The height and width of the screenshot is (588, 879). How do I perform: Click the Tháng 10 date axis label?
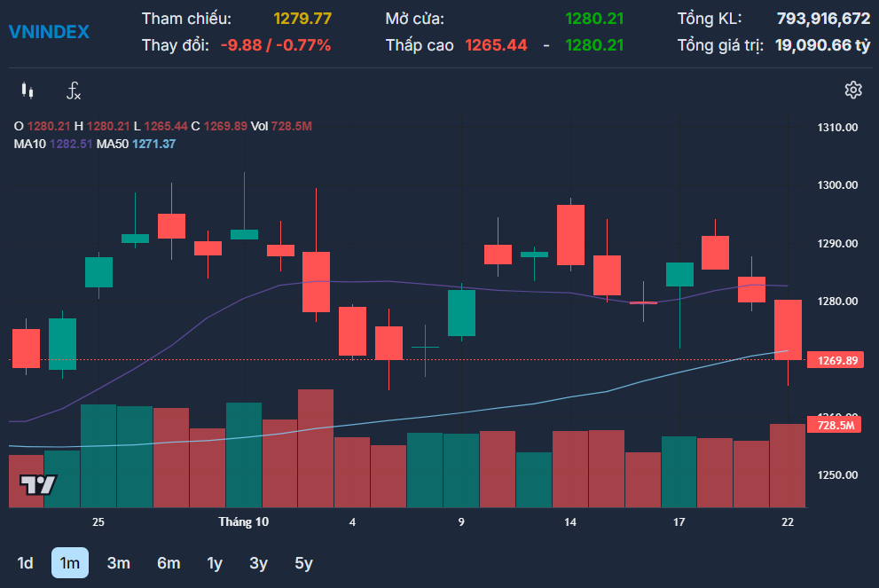point(243,521)
